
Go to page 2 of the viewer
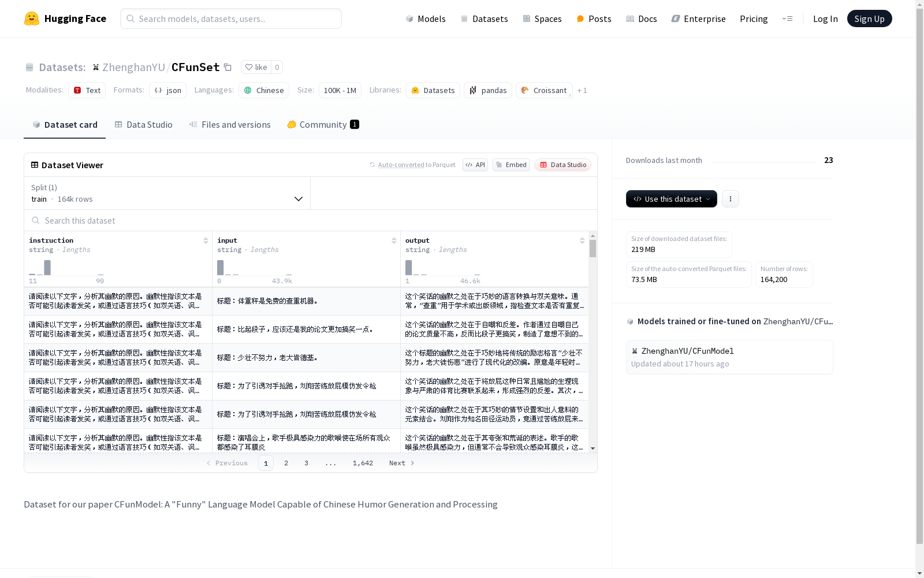[x=286, y=463]
